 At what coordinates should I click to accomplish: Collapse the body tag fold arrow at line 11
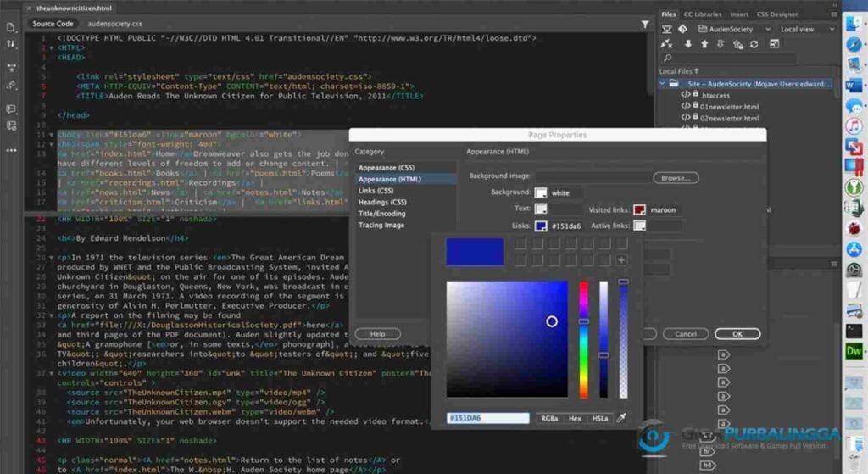(x=52, y=135)
